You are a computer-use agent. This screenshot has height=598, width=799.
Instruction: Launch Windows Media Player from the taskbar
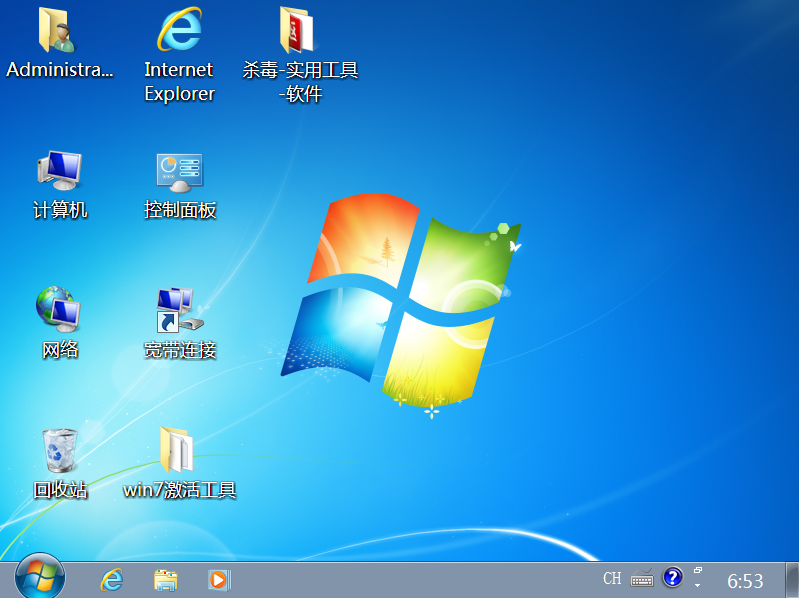click(x=219, y=579)
